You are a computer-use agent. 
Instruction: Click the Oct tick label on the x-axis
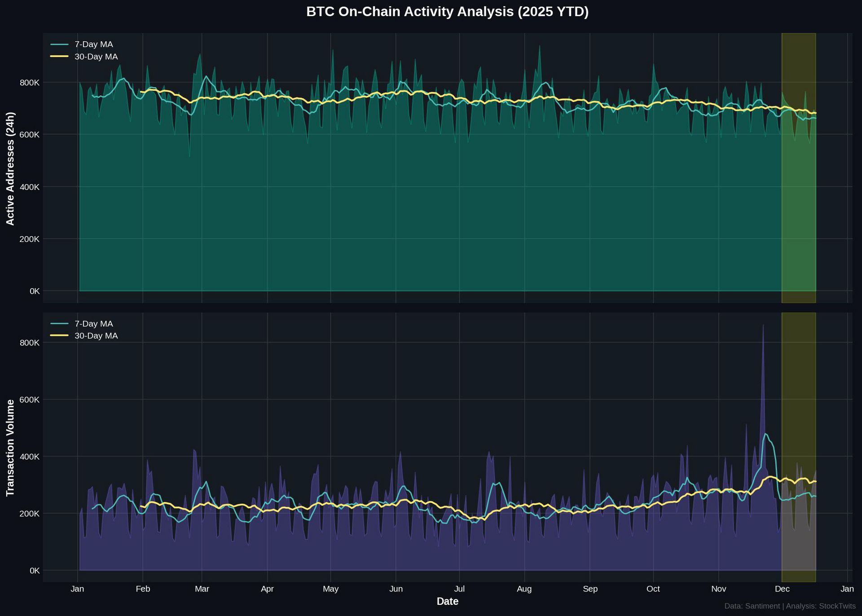pos(653,589)
